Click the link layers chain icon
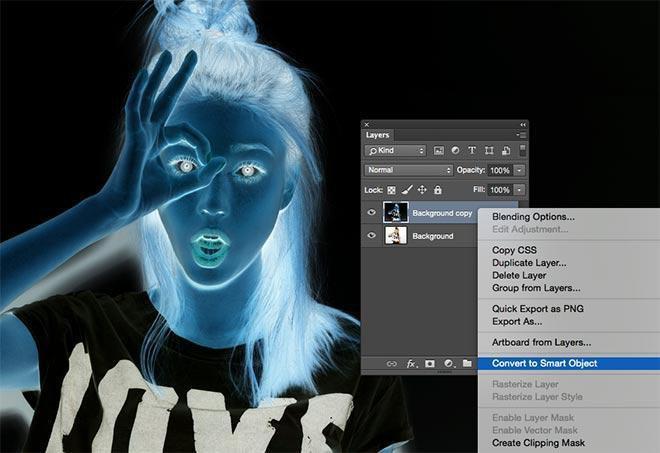This screenshot has width=660, height=453. (x=391, y=363)
